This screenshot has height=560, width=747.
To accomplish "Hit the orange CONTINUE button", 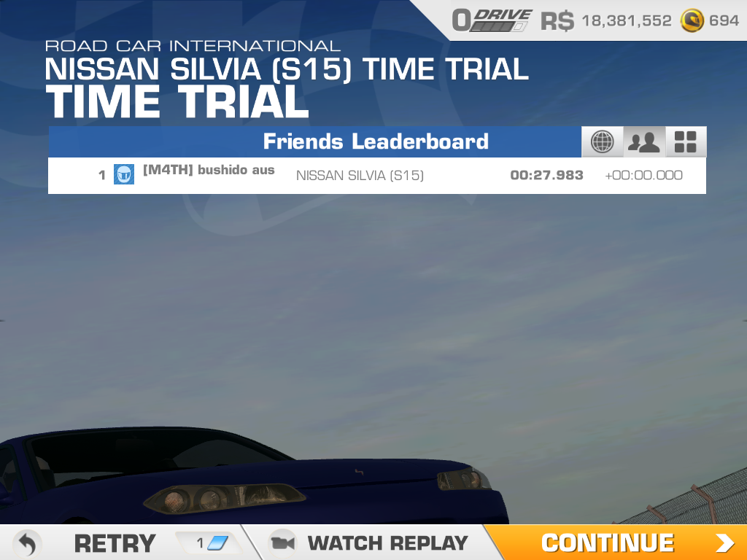I will 617,542.
